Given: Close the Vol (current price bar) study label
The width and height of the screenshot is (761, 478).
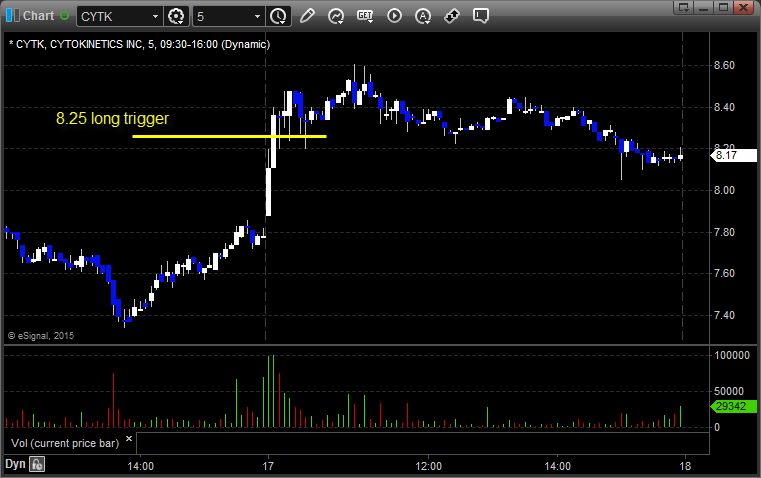Looking at the screenshot, I should click(x=129, y=439).
